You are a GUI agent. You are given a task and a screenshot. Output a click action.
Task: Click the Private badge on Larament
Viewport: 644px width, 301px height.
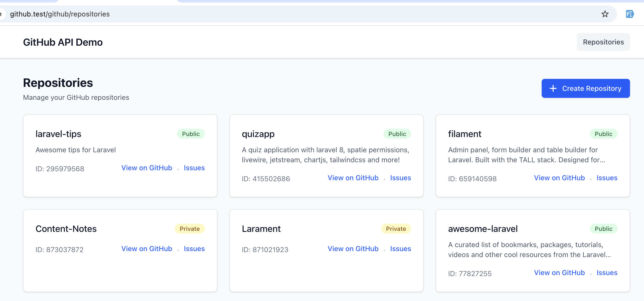point(396,229)
